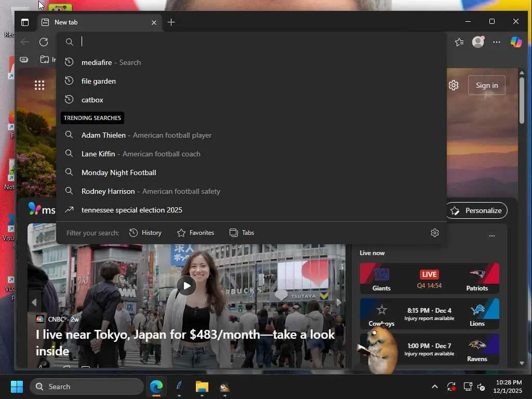Viewport: 532px width, 399px height.
Task: Choose Lane Kiffin trending search
Action: pos(251,154)
